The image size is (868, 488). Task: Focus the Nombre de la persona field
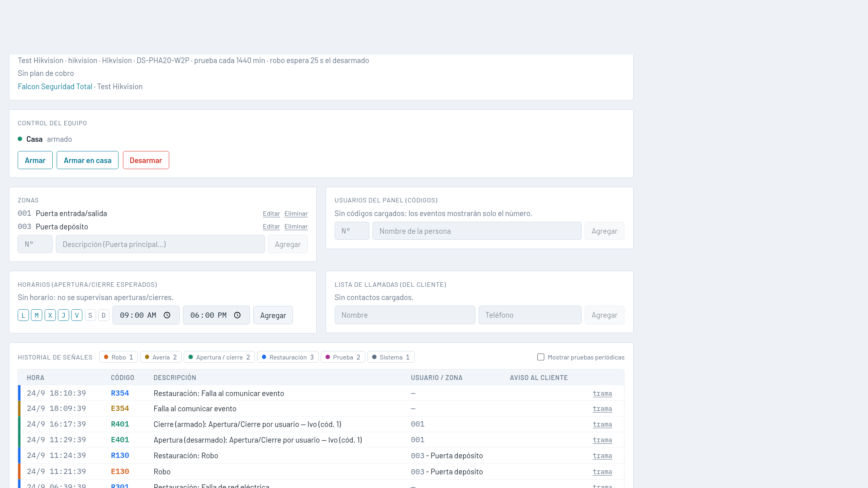pos(477,231)
